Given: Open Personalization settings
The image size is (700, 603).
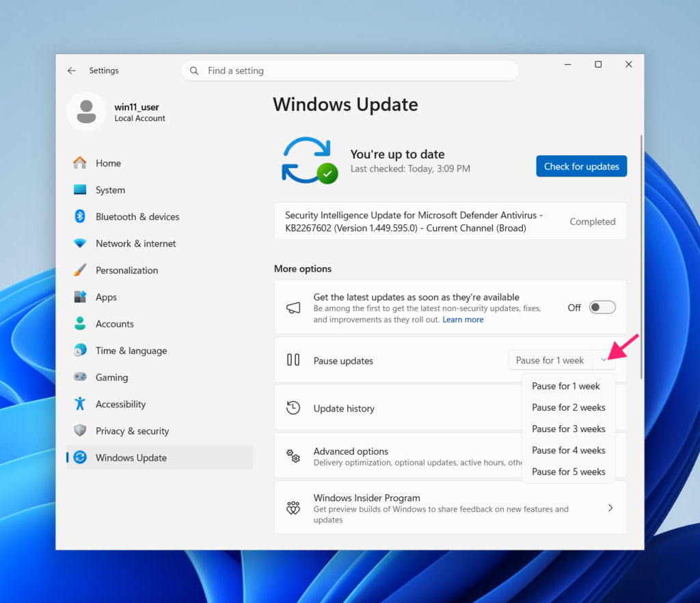Looking at the screenshot, I should [159, 270].
